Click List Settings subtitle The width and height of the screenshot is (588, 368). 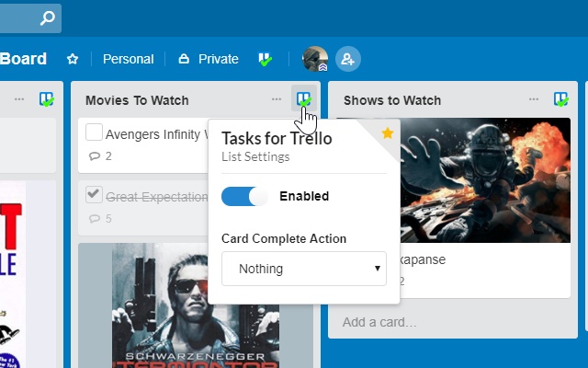coord(255,156)
